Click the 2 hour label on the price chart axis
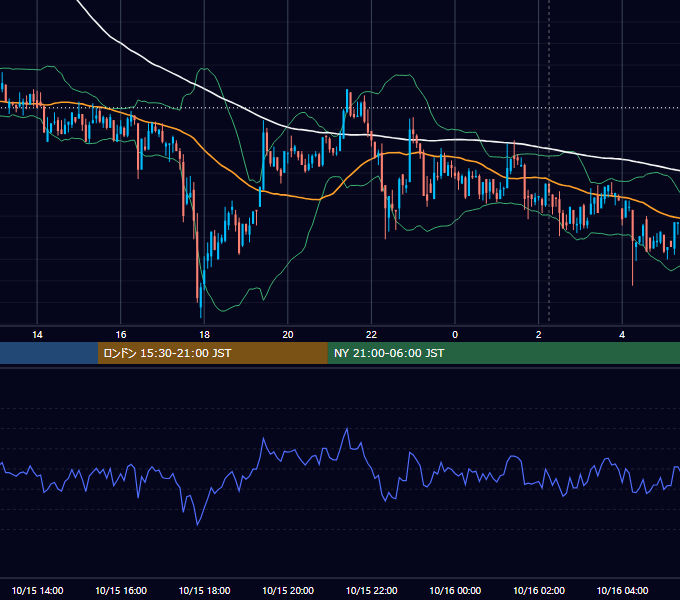The image size is (680, 600). point(539,335)
